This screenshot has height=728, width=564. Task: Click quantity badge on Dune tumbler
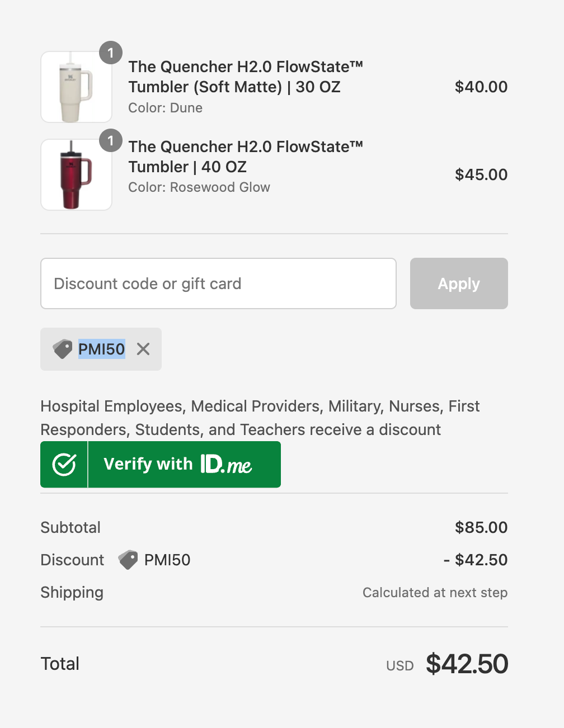(x=111, y=53)
